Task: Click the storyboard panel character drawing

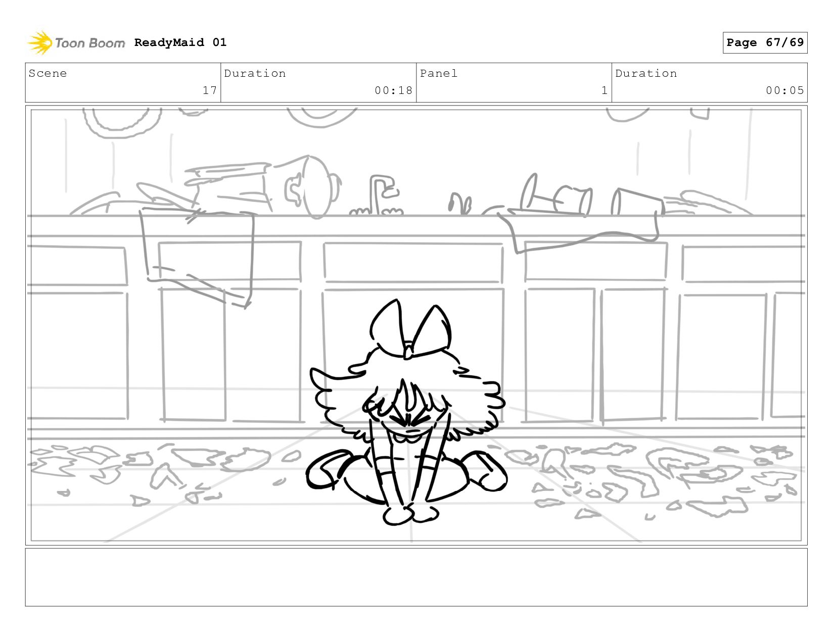Action: (x=407, y=413)
